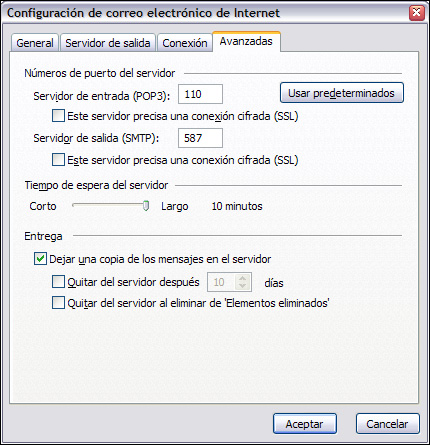The image size is (430, 445).
Task: Enable SSL checkbox for incoming POP3 server
Action: click(x=58, y=116)
